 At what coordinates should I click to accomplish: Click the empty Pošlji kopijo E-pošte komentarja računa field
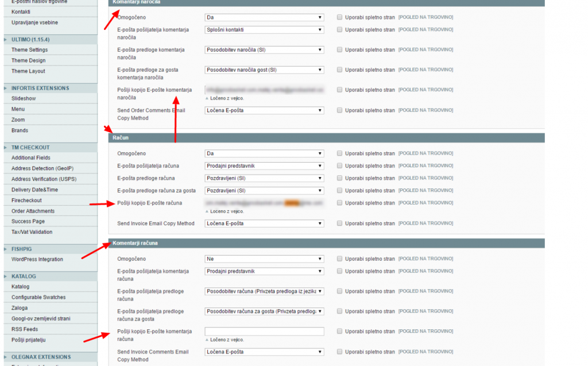coord(264,332)
